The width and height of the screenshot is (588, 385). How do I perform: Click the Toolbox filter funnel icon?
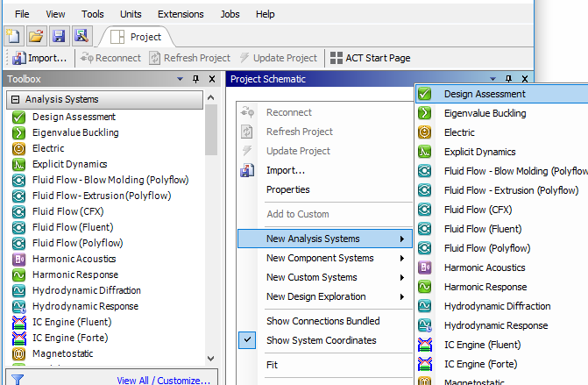pos(18,380)
